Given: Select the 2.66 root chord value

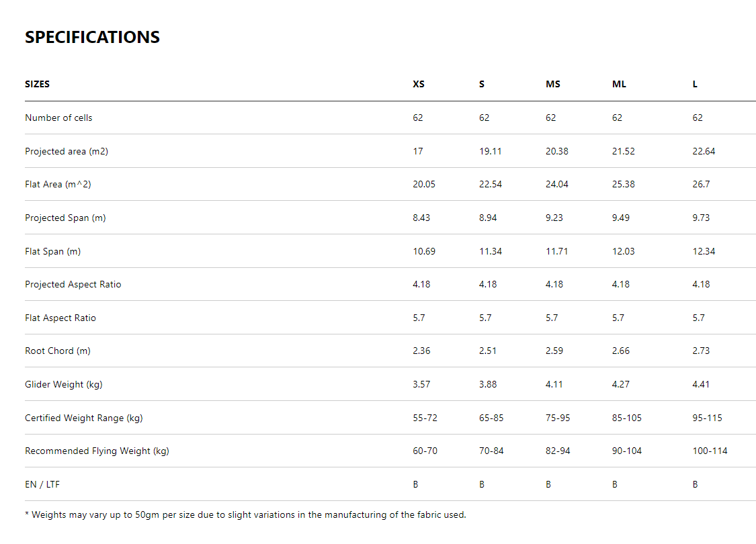Looking at the screenshot, I should [621, 351].
